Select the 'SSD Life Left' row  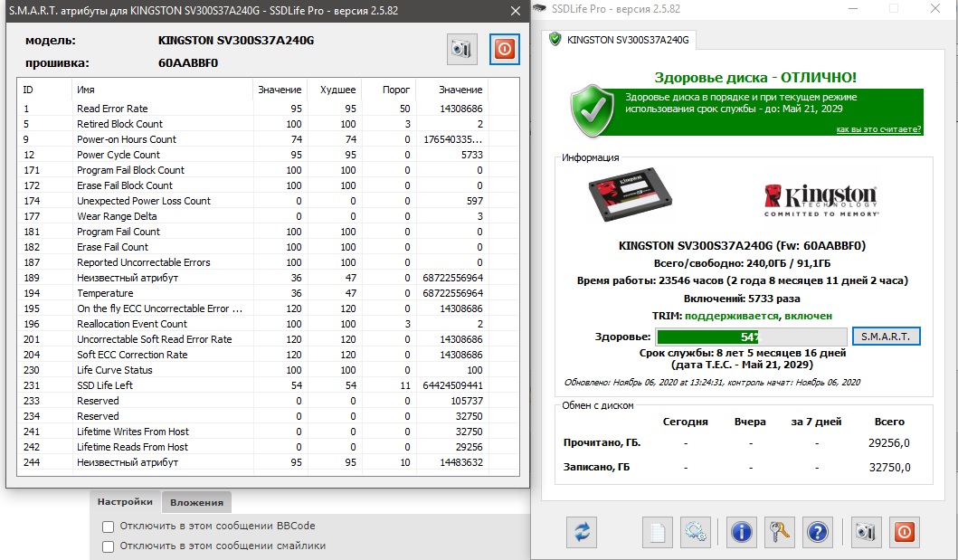[x=268, y=385]
